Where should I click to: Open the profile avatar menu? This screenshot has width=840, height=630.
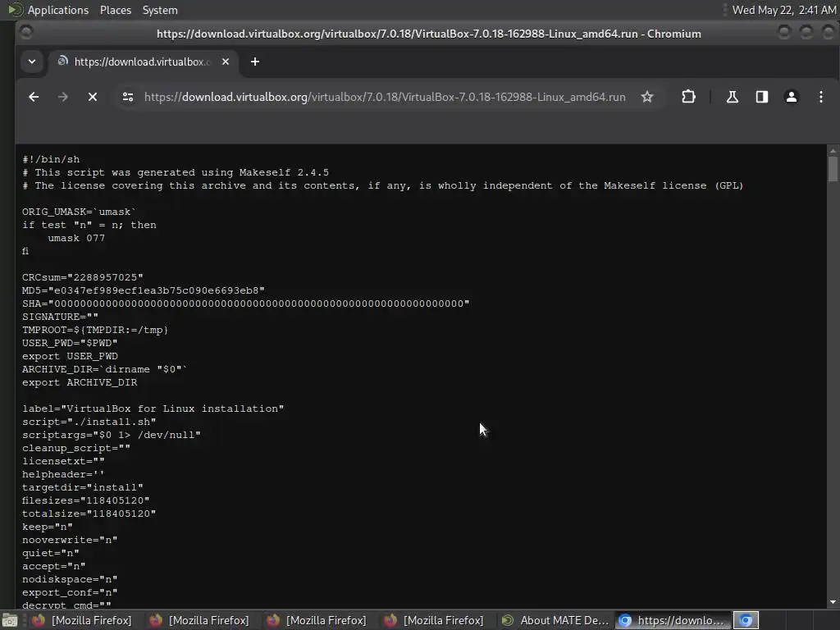(792, 97)
